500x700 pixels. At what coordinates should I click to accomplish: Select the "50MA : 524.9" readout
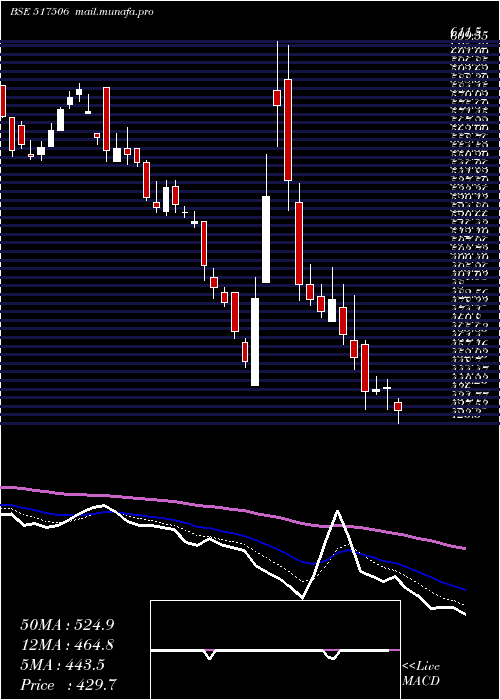tap(66, 625)
